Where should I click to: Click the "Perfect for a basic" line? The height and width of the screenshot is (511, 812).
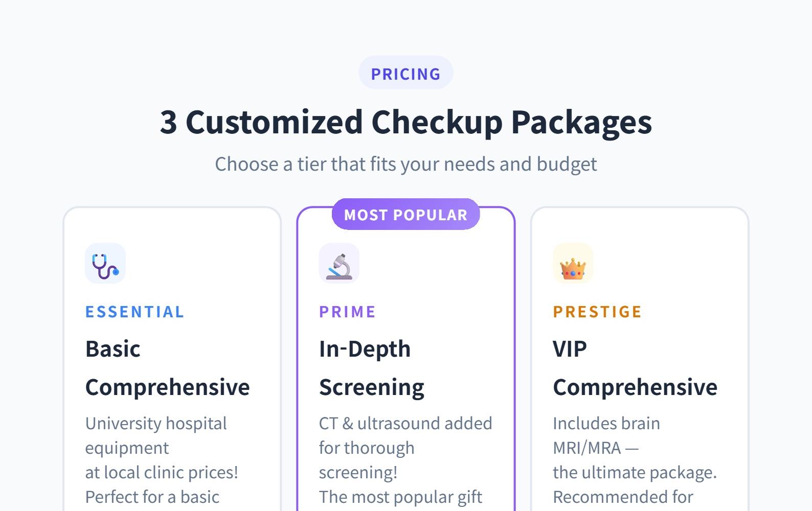click(x=152, y=497)
